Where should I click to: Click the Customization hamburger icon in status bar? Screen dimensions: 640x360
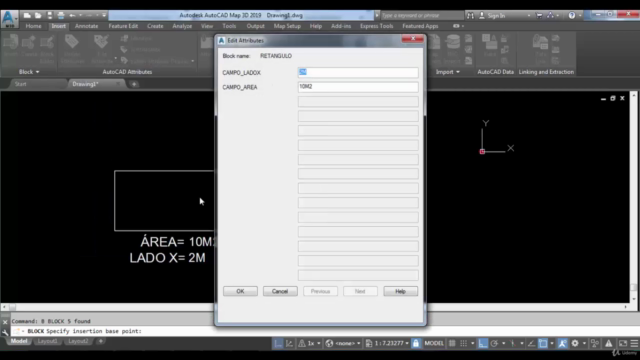coord(634,344)
